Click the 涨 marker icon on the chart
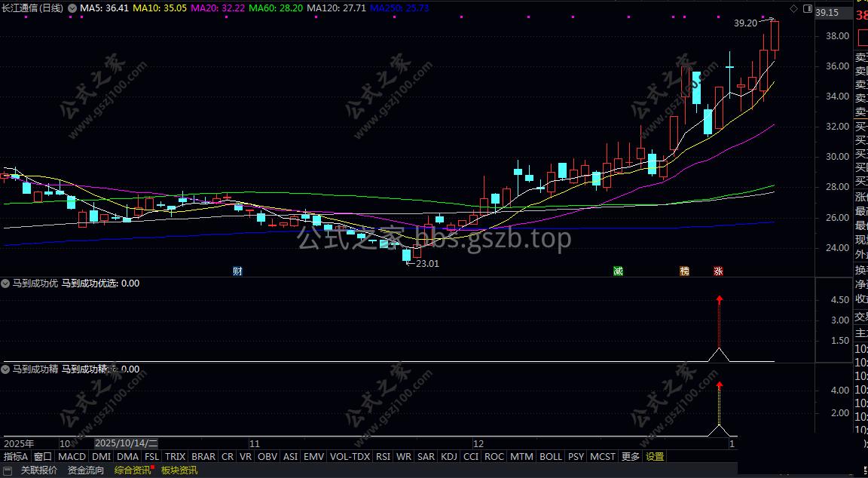 coord(718,271)
